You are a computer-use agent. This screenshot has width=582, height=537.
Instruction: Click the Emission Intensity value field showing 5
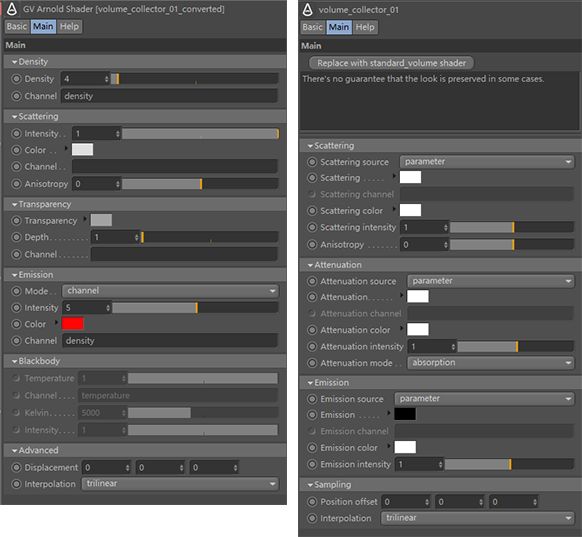(84, 308)
